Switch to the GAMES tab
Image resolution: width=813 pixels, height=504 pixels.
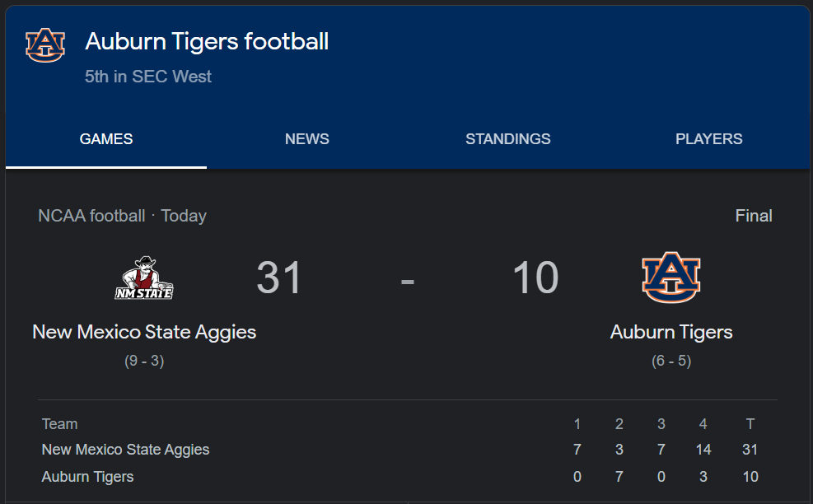tap(106, 139)
